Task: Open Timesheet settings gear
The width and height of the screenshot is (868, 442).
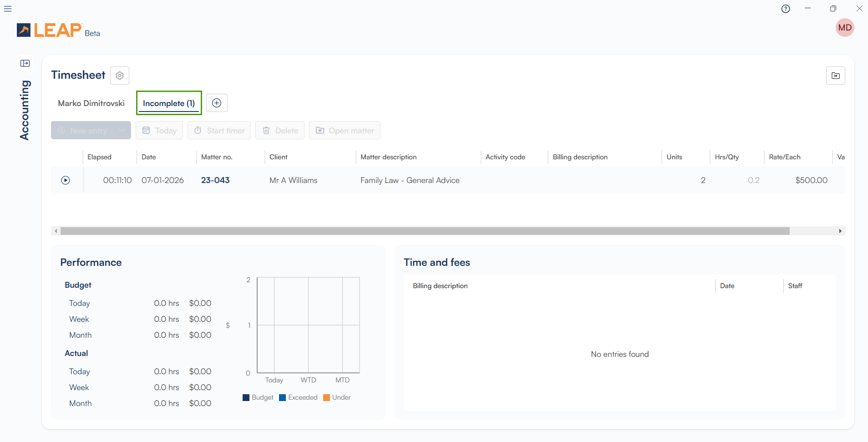Action: 120,76
